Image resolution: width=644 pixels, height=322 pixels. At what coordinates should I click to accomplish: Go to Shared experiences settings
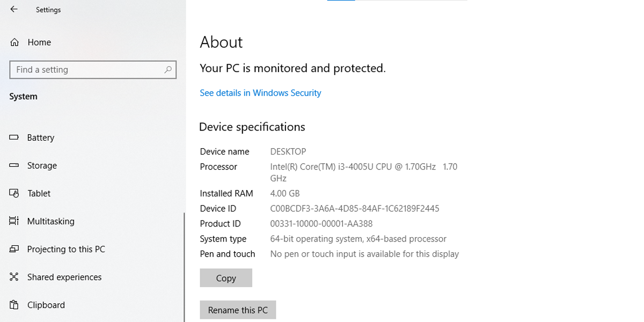(x=64, y=277)
